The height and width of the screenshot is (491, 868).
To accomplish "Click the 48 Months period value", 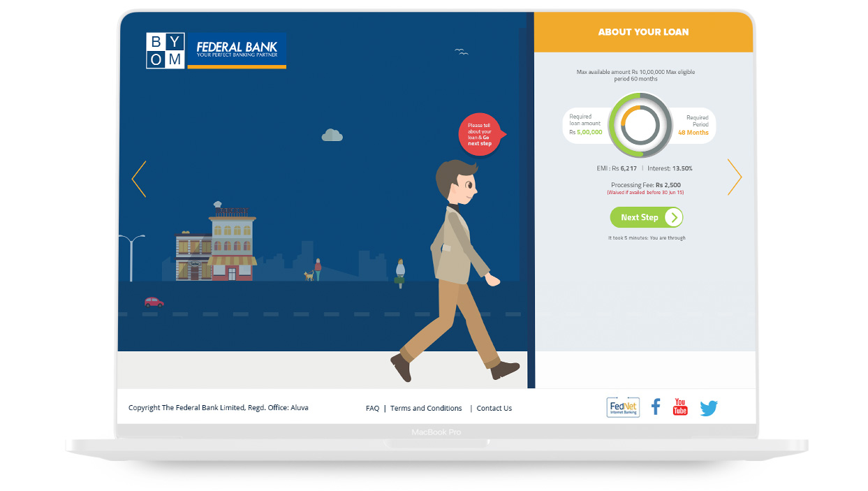I will click(693, 133).
